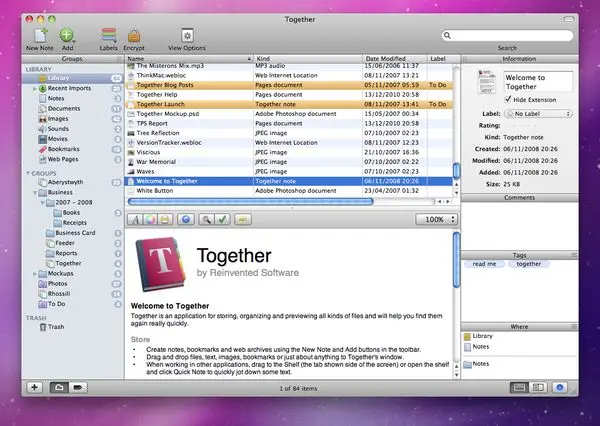The image size is (600, 426).
Task: Open the Where panel options menu
Action: (574, 326)
